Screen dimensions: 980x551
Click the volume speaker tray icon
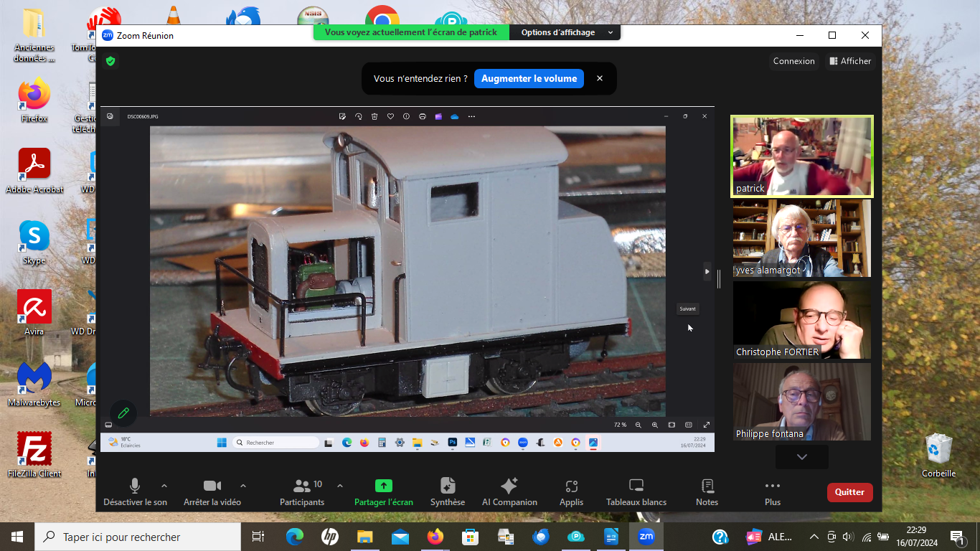849,537
